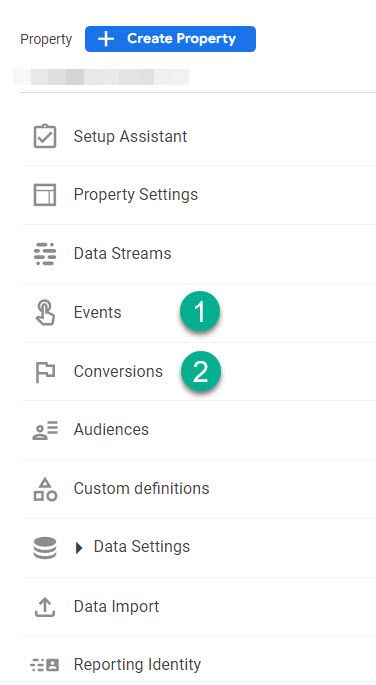The image size is (376, 685).
Task: Click the Setup Assistant clipboard icon
Action: click(x=45, y=136)
